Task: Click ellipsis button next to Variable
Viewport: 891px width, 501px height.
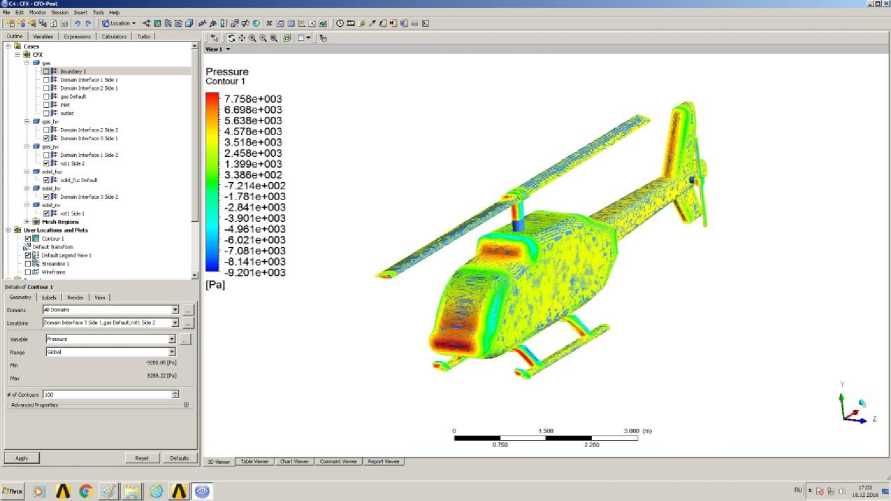Action: tap(185, 340)
